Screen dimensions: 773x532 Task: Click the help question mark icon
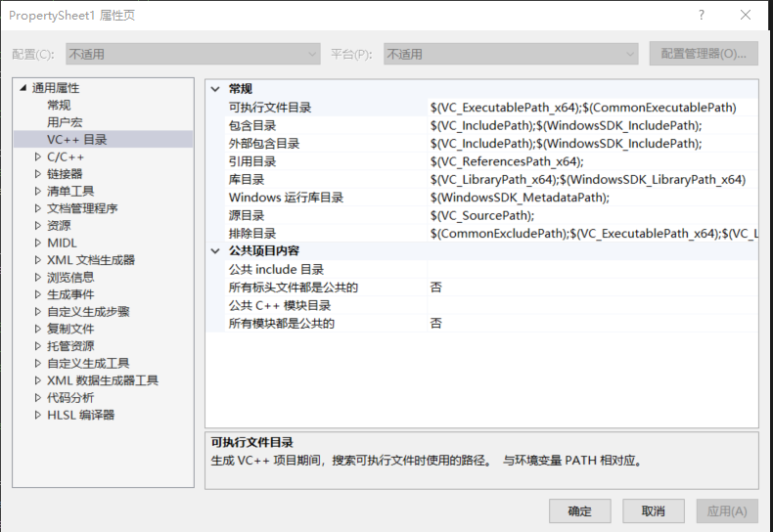[701, 15]
